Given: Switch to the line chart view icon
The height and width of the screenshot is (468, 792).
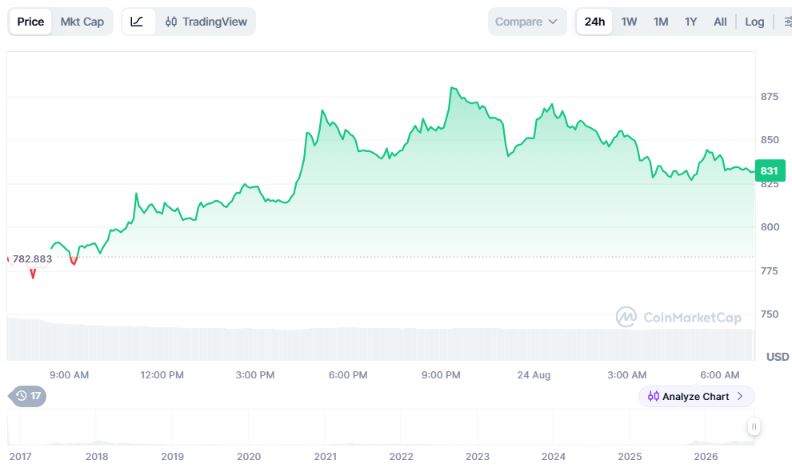Looking at the screenshot, I should (137, 22).
